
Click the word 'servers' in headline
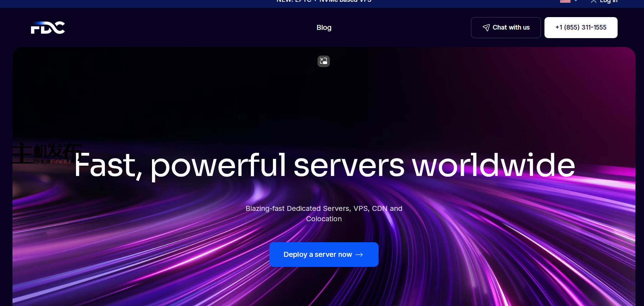coord(349,165)
